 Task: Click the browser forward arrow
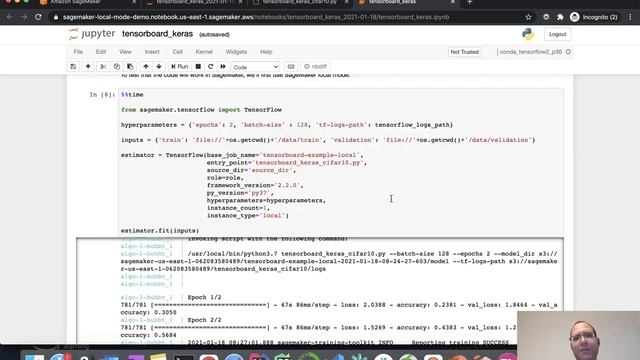(24, 17)
